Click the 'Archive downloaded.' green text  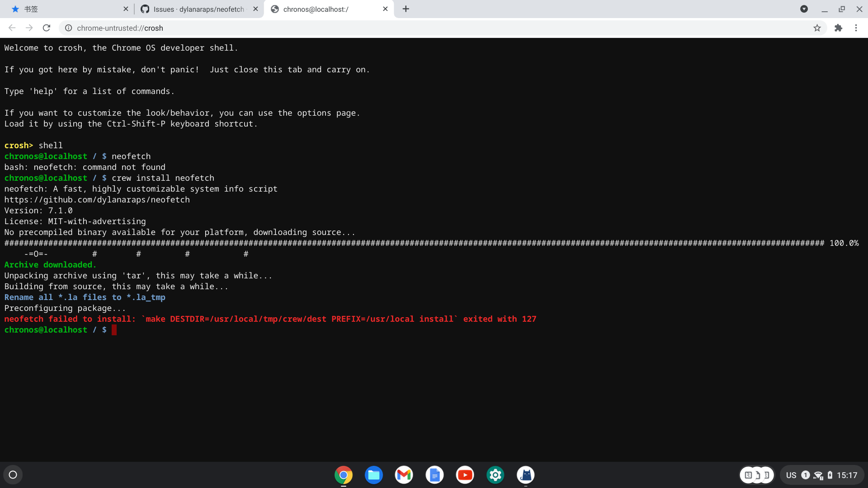pos(50,265)
